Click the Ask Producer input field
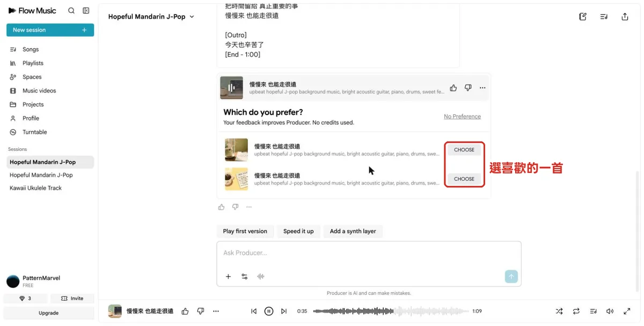 pyautogui.click(x=369, y=253)
